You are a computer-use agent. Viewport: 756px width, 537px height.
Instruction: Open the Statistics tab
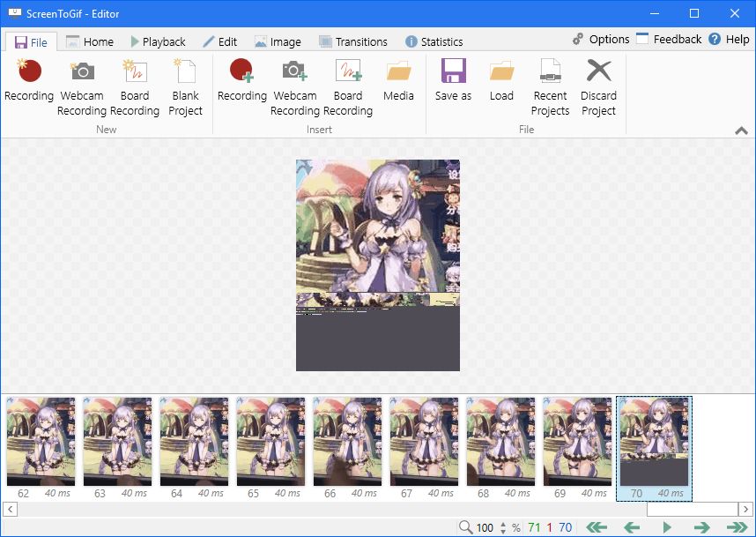click(x=434, y=42)
